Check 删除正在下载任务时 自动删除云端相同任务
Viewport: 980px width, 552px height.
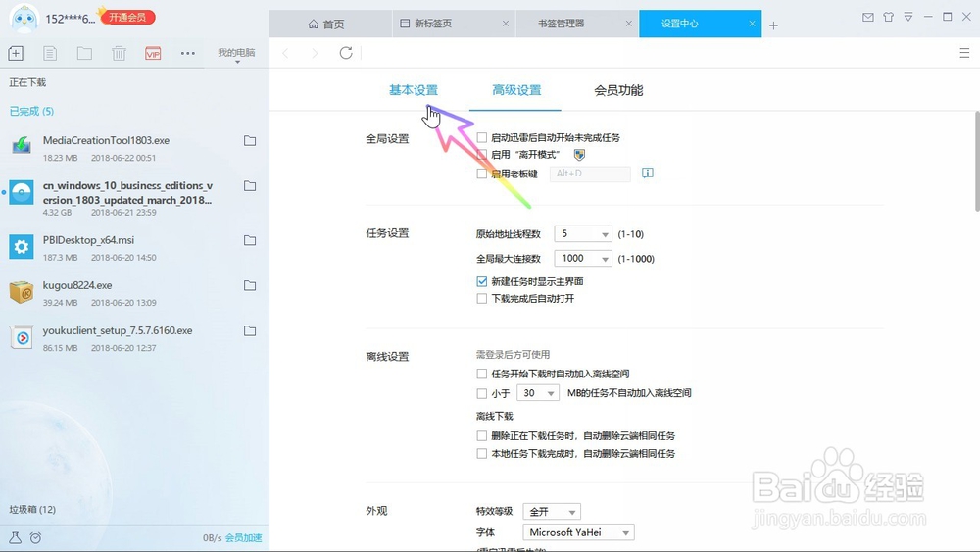point(482,435)
